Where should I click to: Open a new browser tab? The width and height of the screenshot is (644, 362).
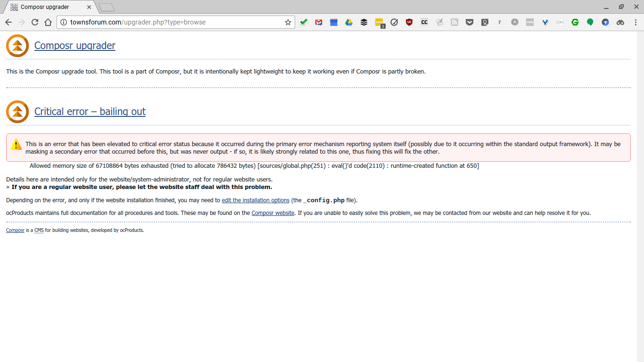pyautogui.click(x=107, y=7)
